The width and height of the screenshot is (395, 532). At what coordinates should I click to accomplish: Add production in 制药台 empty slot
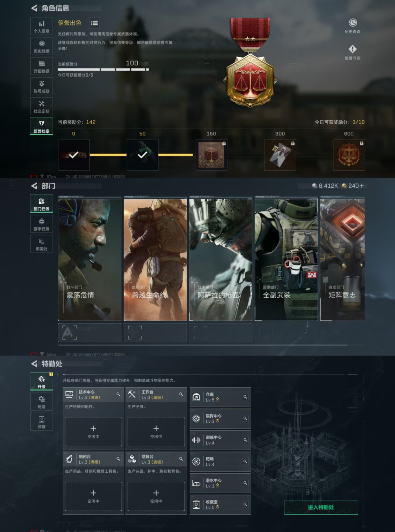(x=93, y=496)
